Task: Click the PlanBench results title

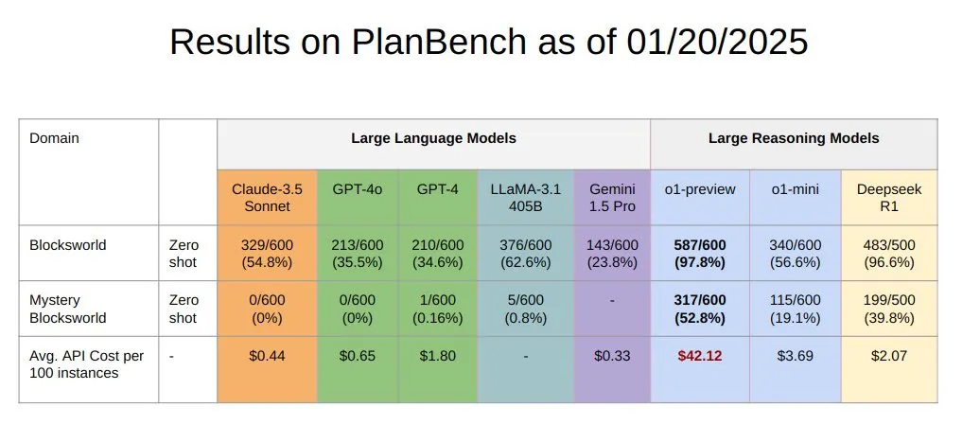Action: (x=489, y=43)
